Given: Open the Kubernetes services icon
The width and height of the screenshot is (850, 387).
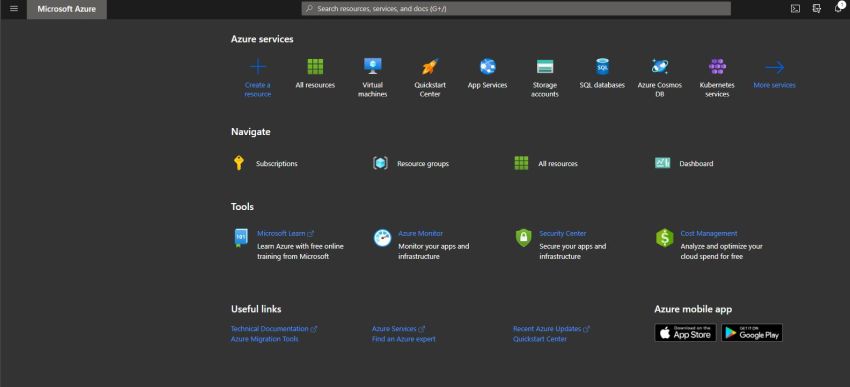Looking at the screenshot, I should click(x=717, y=67).
